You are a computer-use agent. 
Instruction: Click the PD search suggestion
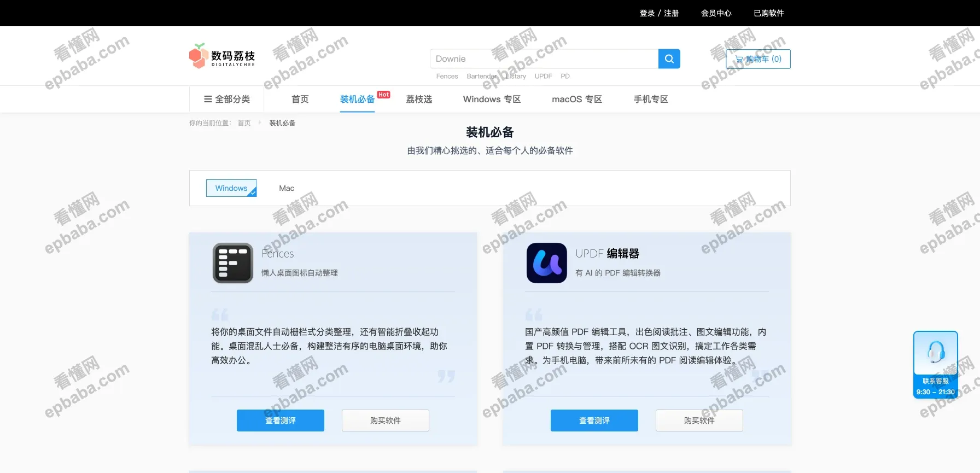tap(565, 76)
